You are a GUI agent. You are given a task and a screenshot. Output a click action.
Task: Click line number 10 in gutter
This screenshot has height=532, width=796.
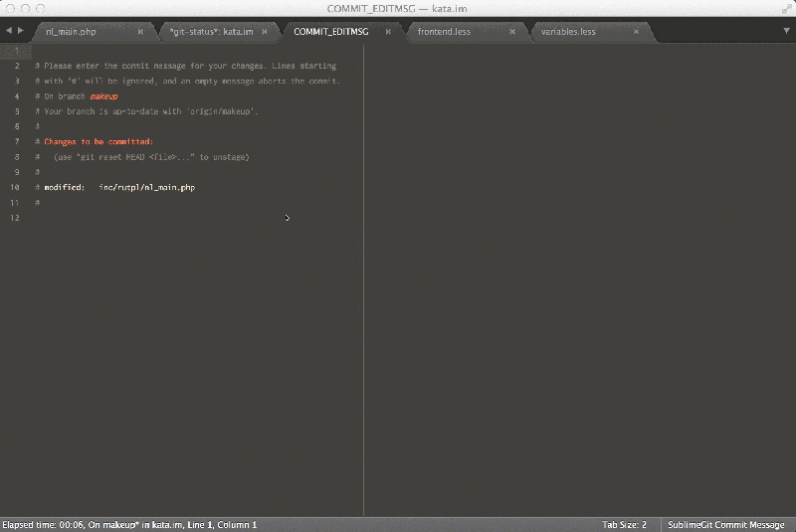[15, 187]
